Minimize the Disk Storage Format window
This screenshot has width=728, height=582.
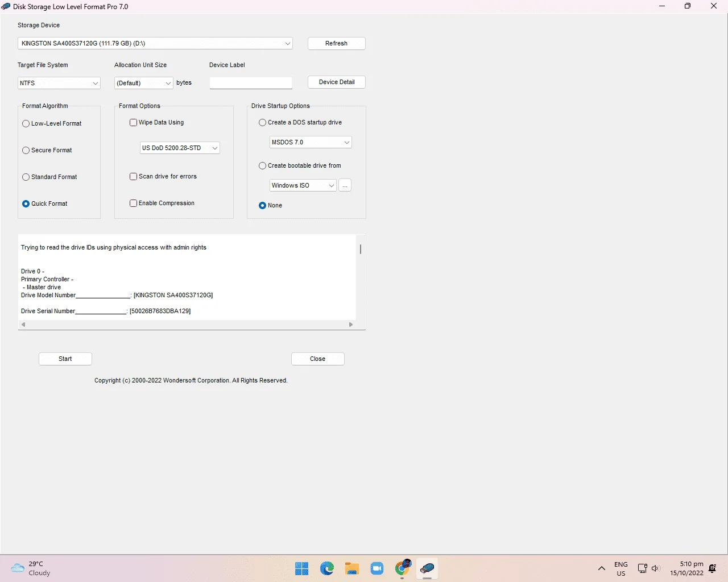[662, 6]
